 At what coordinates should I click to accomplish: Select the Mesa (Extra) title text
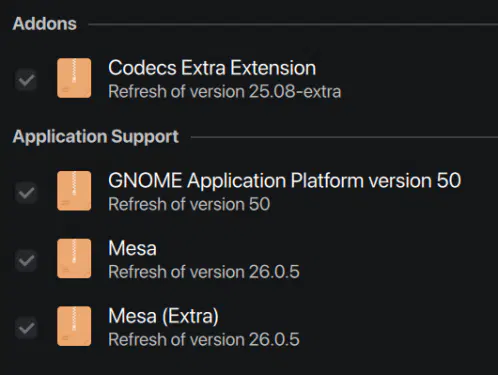click(x=163, y=316)
